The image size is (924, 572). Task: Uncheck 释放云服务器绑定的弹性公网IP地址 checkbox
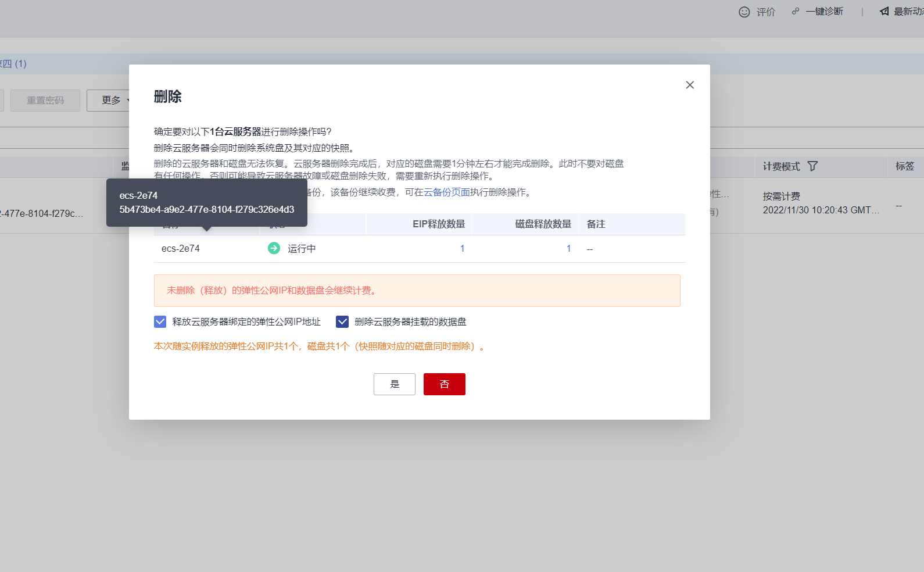[x=160, y=321]
